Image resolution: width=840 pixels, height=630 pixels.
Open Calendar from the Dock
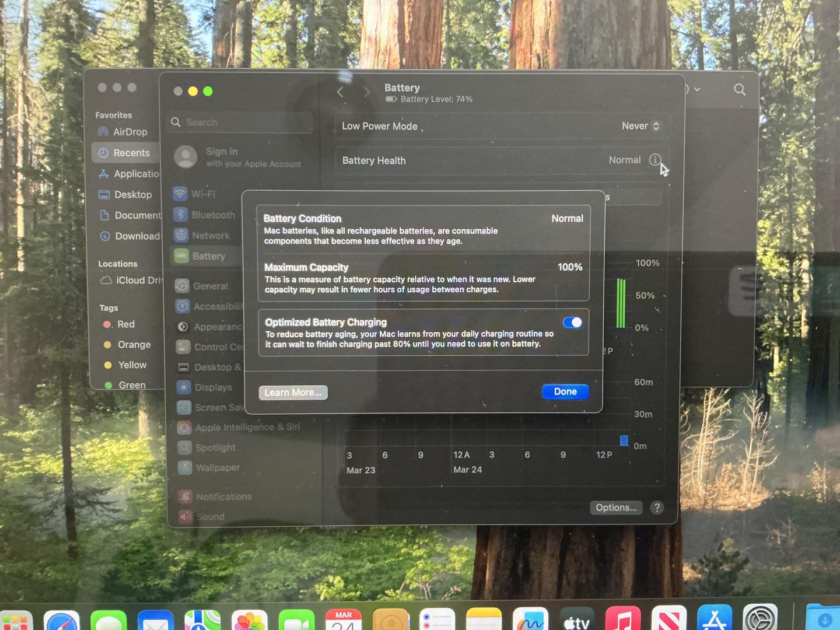click(344, 621)
